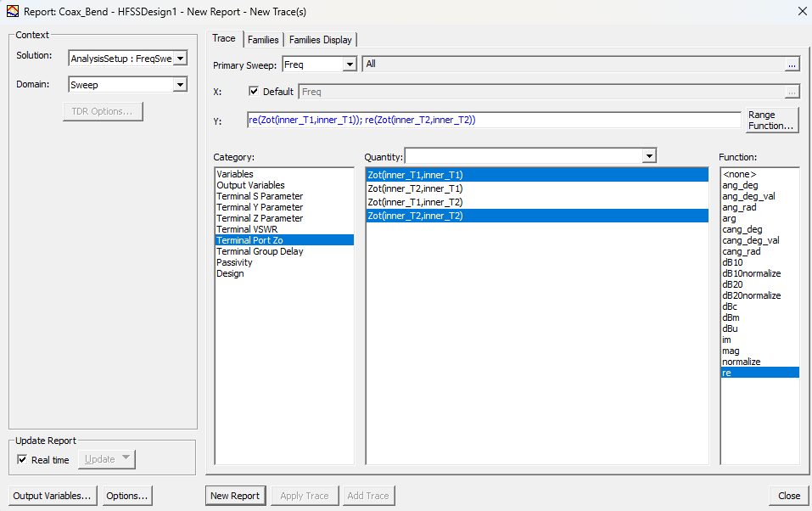Toggle the Default X axis checkbox
This screenshot has width=812, height=511.
click(x=254, y=92)
